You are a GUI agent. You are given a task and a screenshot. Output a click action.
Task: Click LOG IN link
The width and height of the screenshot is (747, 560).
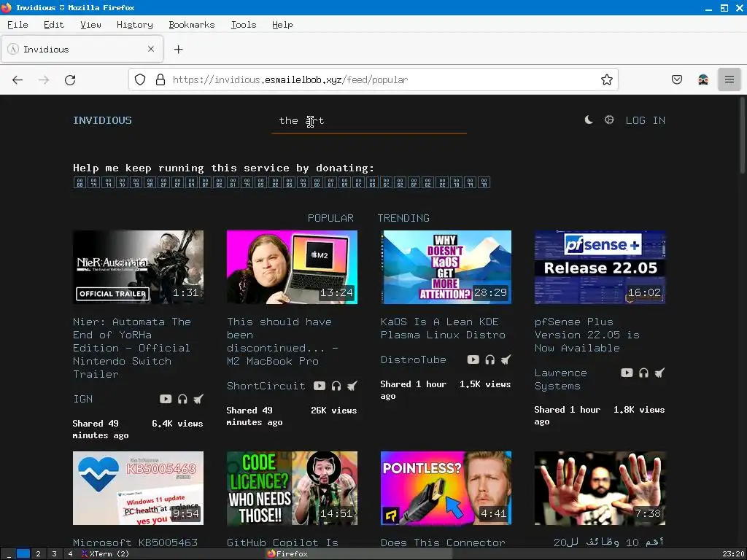coord(645,120)
